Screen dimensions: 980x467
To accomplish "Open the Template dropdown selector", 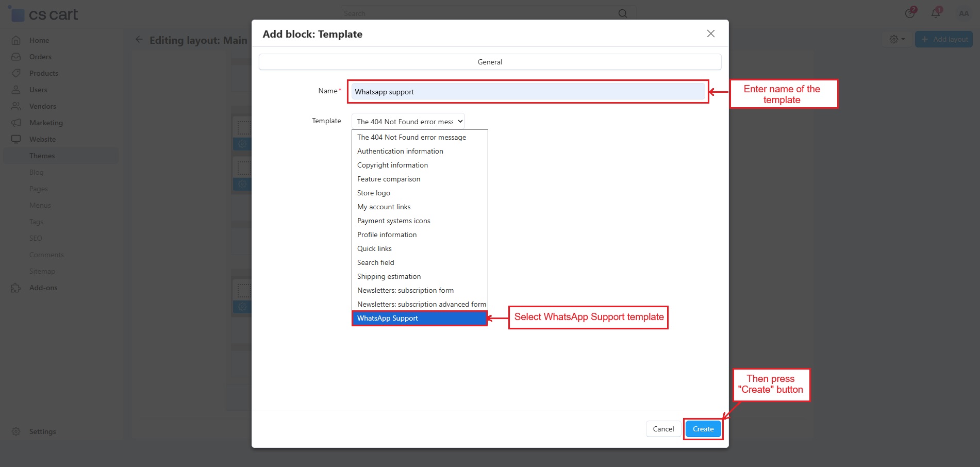I will coord(408,122).
